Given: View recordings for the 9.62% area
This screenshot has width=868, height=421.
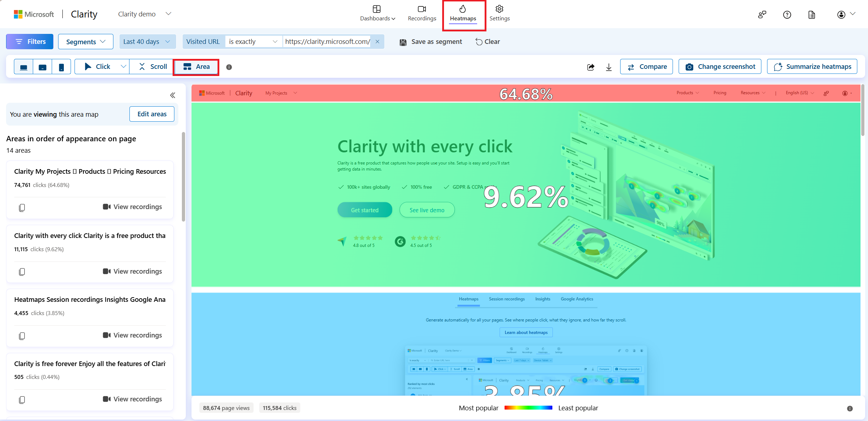Looking at the screenshot, I should [x=132, y=272].
